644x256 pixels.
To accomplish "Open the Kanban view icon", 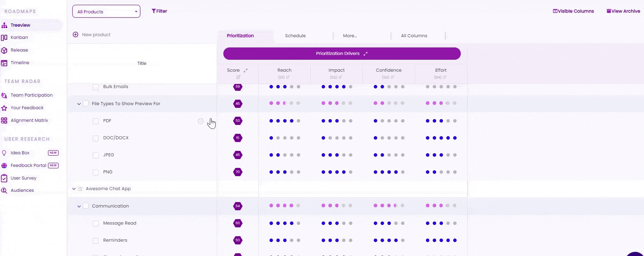I will (x=4, y=38).
